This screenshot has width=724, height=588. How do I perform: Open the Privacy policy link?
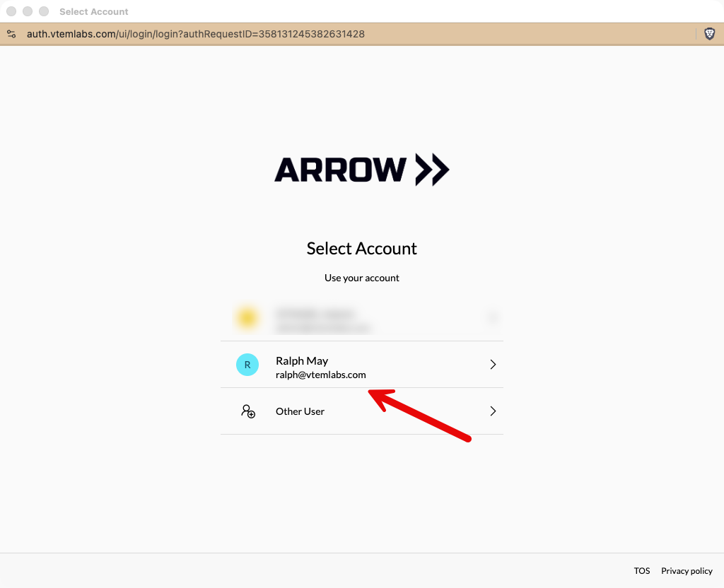coord(687,571)
